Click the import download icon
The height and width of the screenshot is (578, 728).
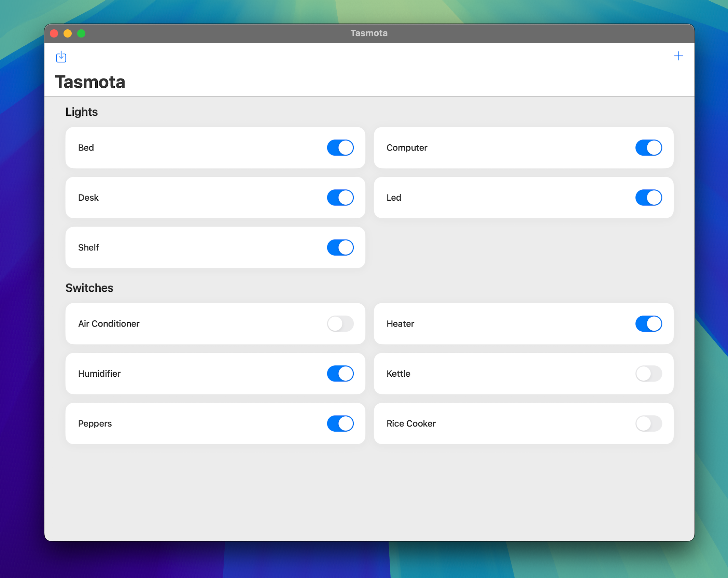(x=61, y=57)
